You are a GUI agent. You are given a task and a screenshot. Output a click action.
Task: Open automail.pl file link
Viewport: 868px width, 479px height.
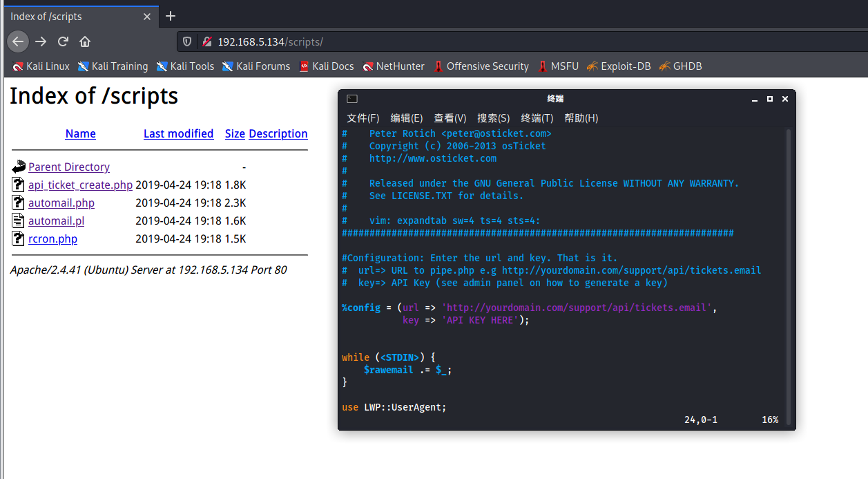click(56, 220)
